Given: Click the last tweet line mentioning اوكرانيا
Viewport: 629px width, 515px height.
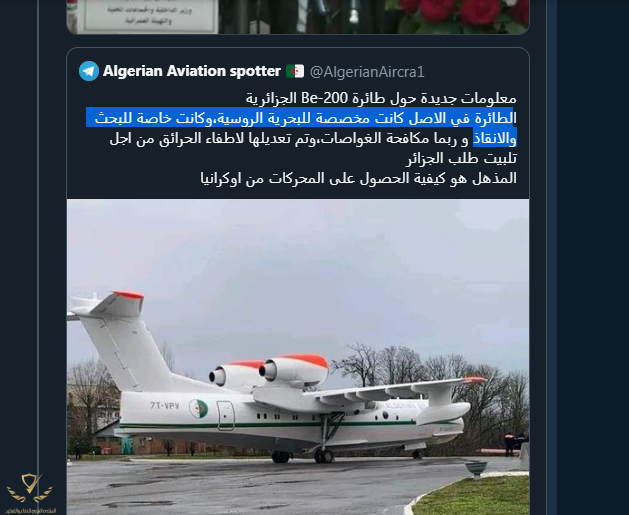Looking at the screenshot, I should [x=359, y=178].
